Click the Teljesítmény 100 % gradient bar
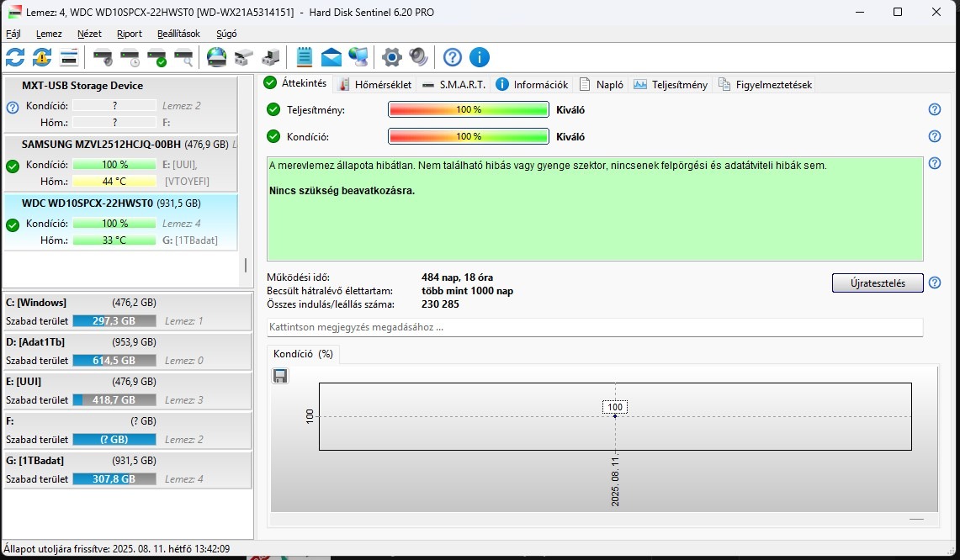Viewport: 960px width, 560px height. tap(469, 109)
